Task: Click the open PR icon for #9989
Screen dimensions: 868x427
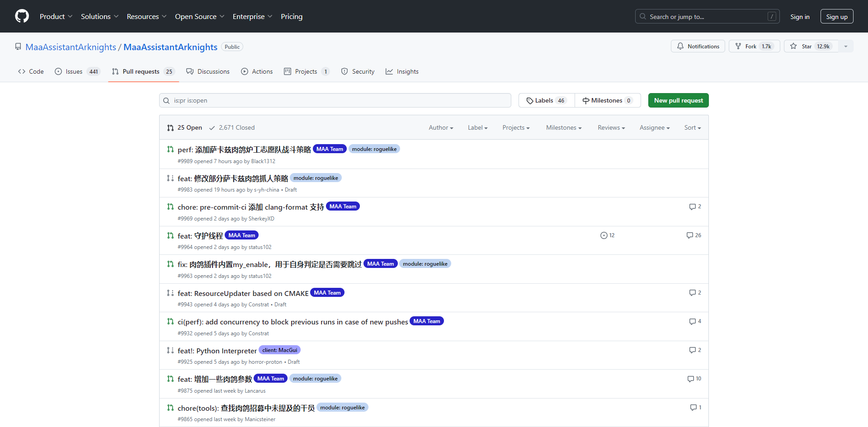Action: [x=170, y=149]
